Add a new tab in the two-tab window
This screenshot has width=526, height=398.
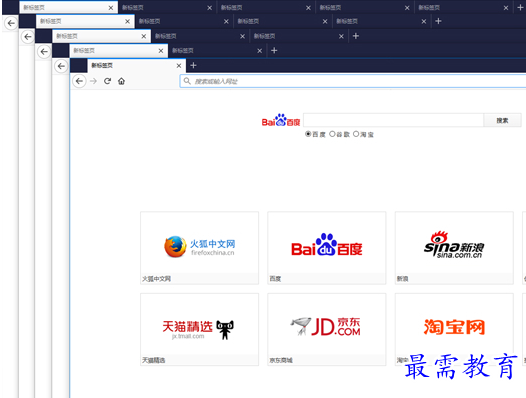click(x=274, y=50)
